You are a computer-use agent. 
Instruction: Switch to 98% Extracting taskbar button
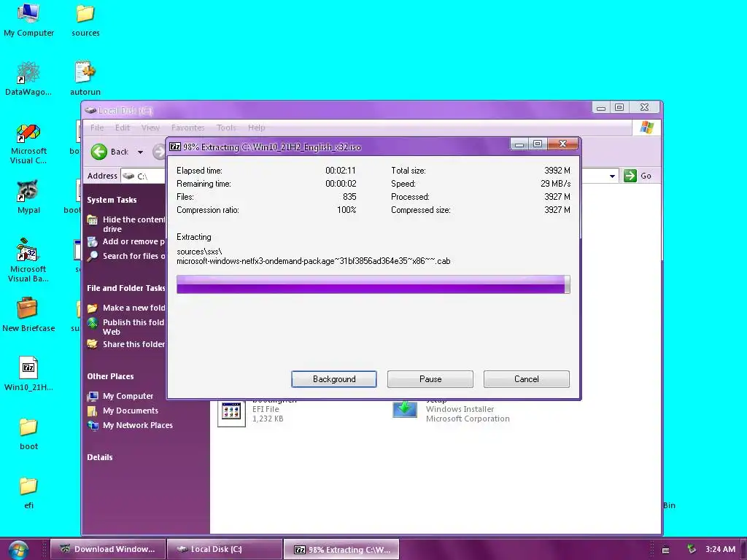click(x=341, y=550)
